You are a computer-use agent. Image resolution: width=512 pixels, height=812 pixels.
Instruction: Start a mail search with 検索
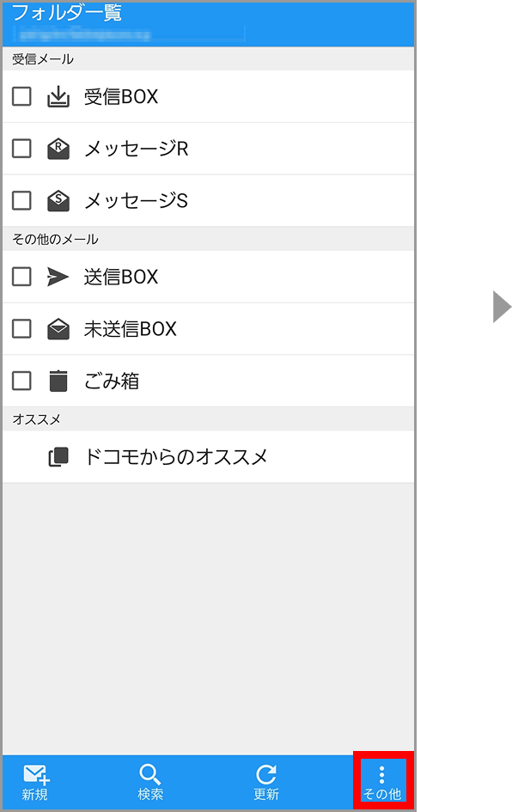tap(150, 780)
